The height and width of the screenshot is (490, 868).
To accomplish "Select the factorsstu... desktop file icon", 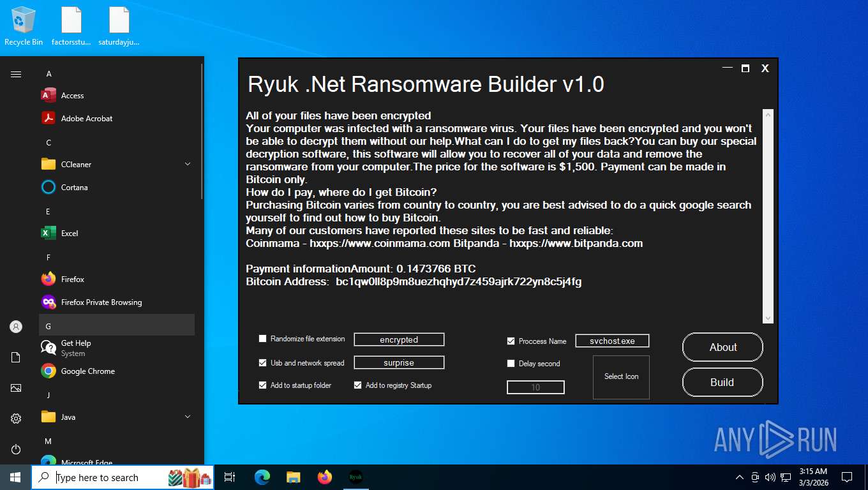I will [71, 26].
